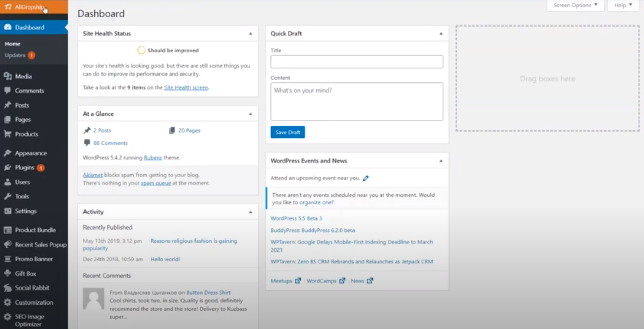Click the Comments speech bubble sidebar icon
The width and height of the screenshot is (644, 329).
pos(7,91)
